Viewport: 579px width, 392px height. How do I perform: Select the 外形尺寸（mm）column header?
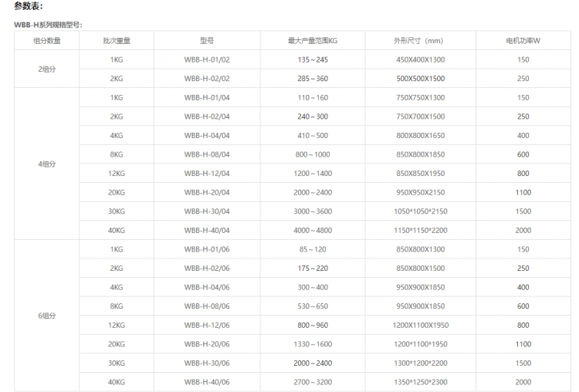[x=421, y=40]
